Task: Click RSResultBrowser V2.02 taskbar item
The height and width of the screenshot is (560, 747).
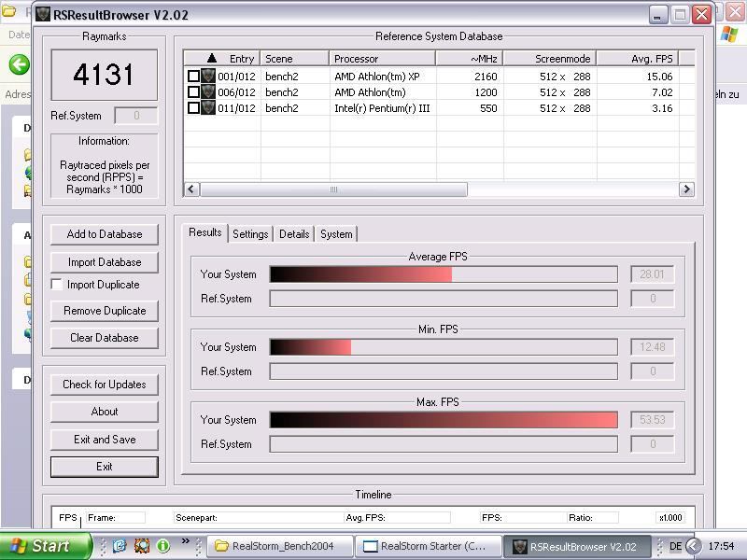Action: pos(577,546)
